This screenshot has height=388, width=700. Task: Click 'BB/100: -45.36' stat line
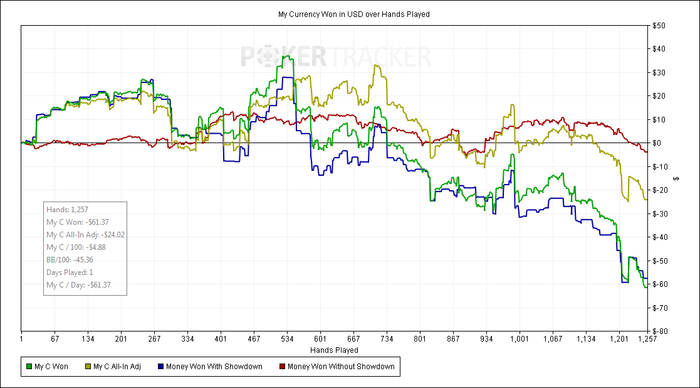point(70,260)
